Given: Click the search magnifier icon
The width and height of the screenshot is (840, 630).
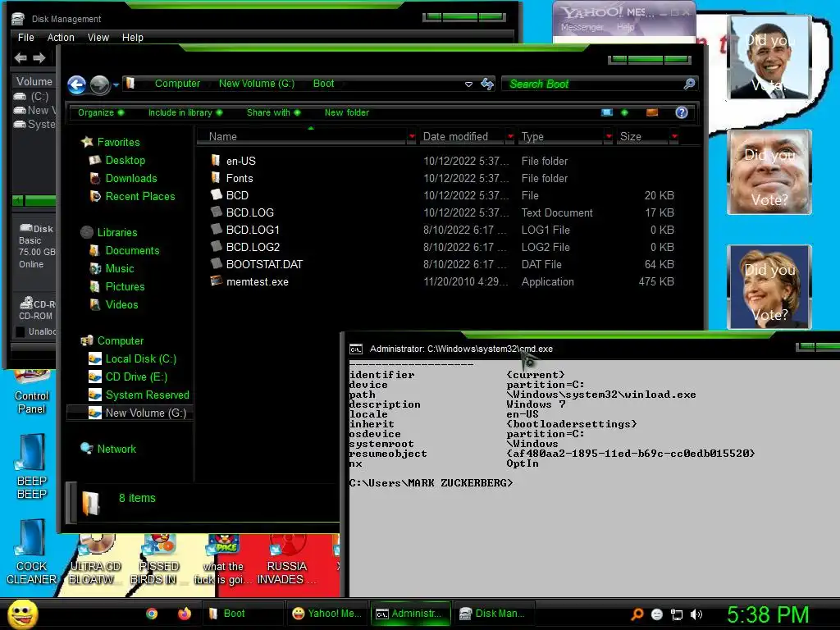Looking at the screenshot, I should (x=689, y=84).
